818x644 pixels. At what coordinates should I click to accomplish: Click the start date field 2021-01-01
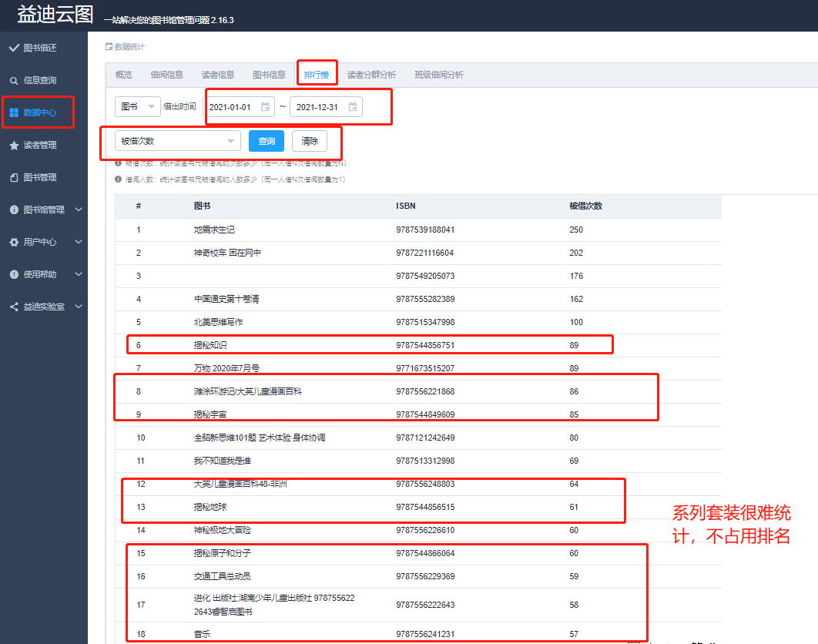tap(231, 107)
